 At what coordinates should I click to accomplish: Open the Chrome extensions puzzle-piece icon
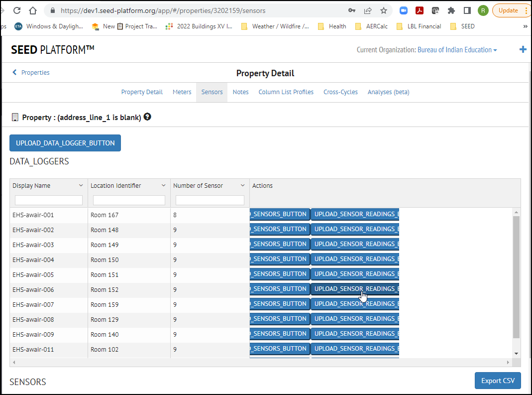451,10
